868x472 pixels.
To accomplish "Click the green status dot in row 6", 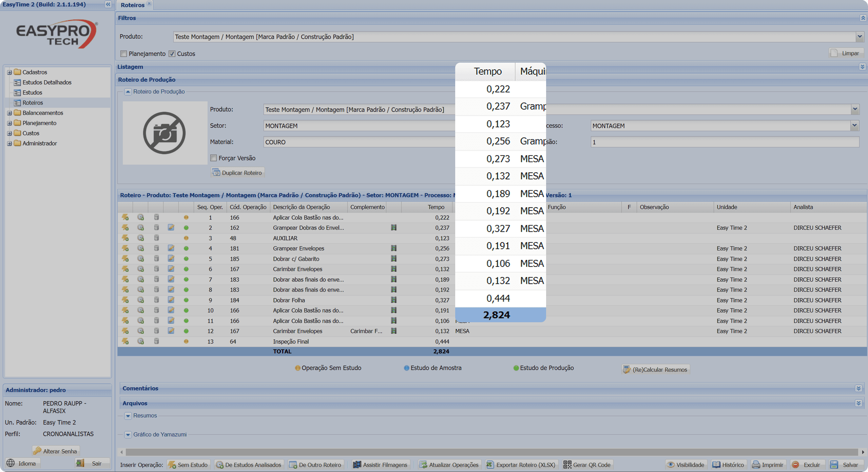I will 186,269.
